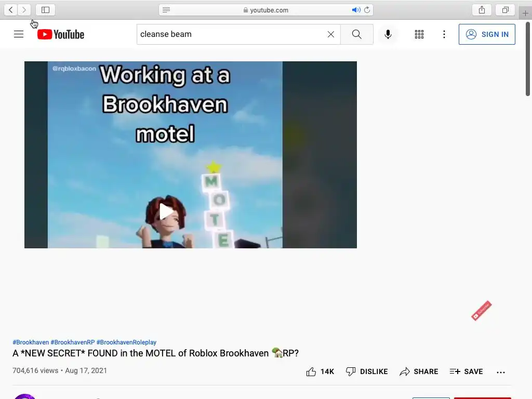Click the 704,616 views count text

click(35, 370)
